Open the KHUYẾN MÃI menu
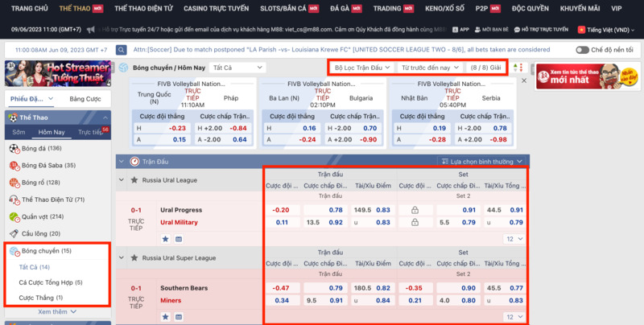644x325 pixels. click(580, 8)
